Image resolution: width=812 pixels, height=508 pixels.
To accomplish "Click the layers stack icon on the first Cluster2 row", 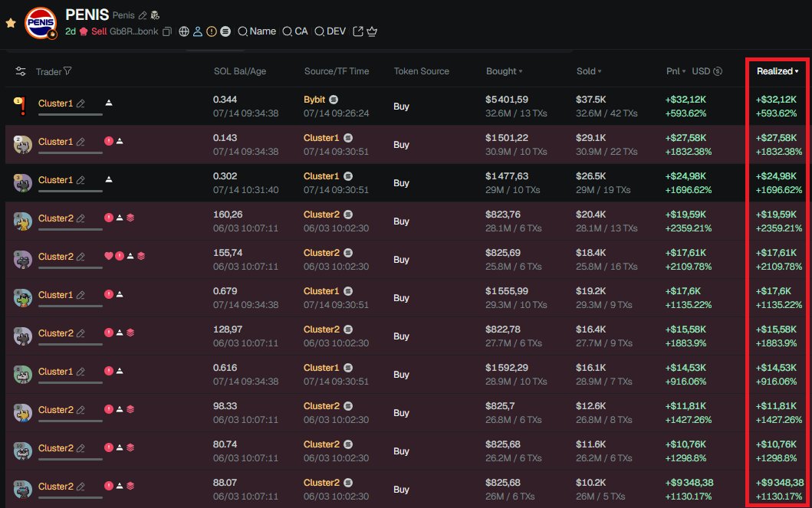I will coord(130,218).
